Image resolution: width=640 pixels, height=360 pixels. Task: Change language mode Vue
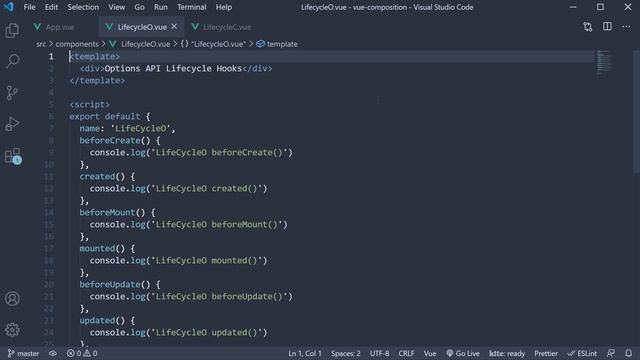click(x=430, y=353)
